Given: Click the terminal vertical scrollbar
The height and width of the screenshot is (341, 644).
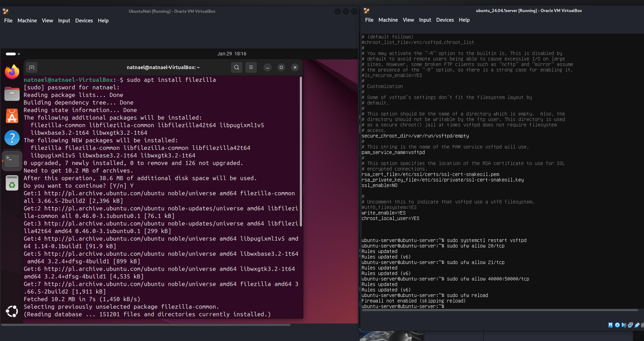Looking at the screenshot, I should (301, 151).
